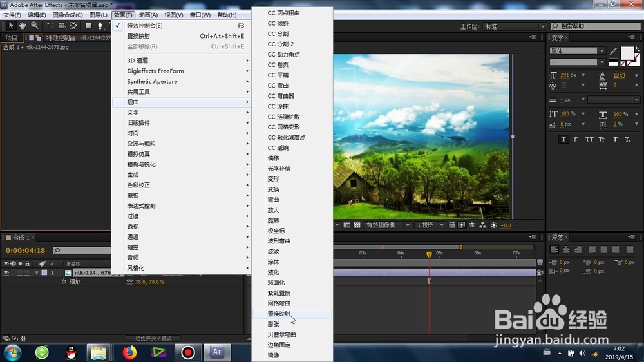Select the Rectangle mask tool
The image size is (644, 362).
point(88,26)
